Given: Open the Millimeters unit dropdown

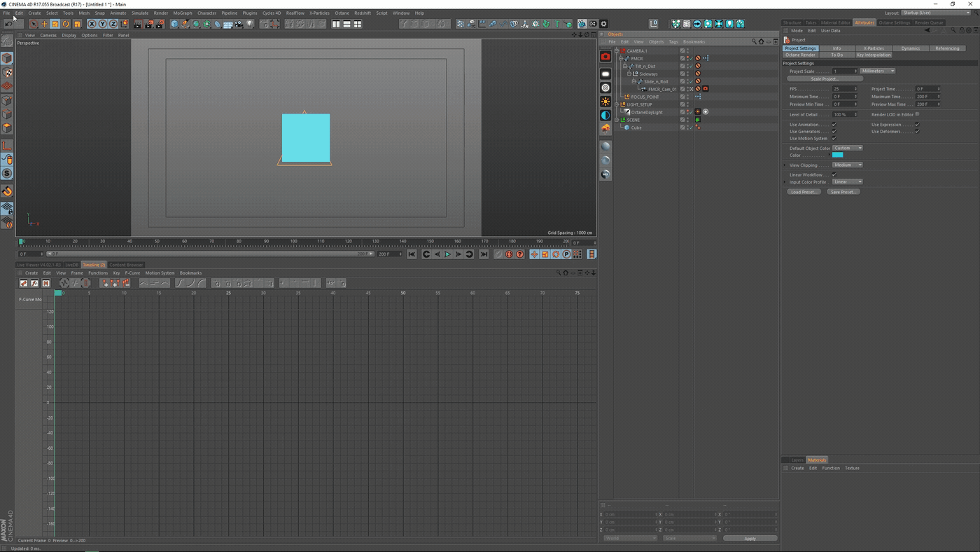Looking at the screenshot, I should click(x=877, y=71).
